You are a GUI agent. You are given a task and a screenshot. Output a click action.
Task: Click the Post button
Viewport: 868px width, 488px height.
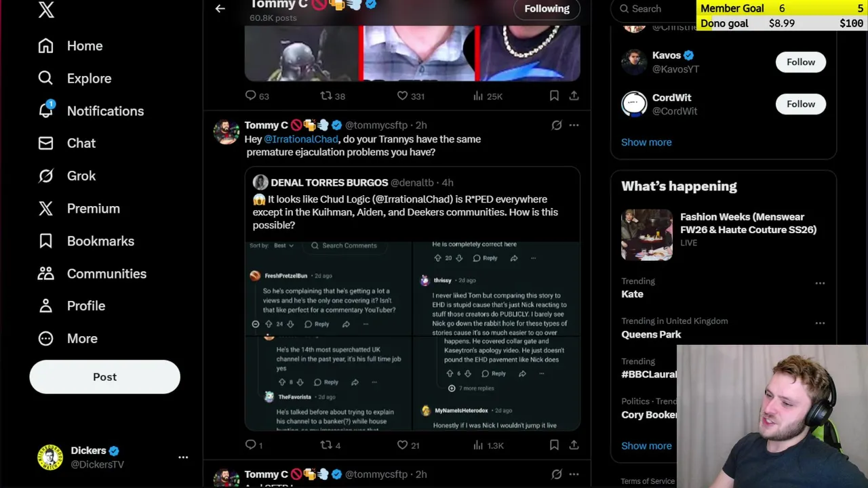(x=104, y=377)
